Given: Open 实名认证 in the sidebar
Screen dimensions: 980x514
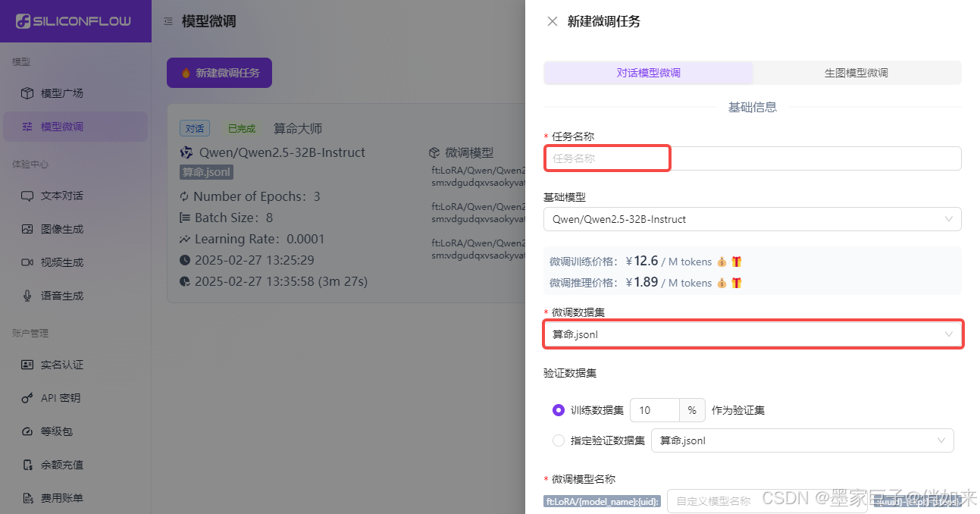Looking at the screenshot, I should (75, 365).
